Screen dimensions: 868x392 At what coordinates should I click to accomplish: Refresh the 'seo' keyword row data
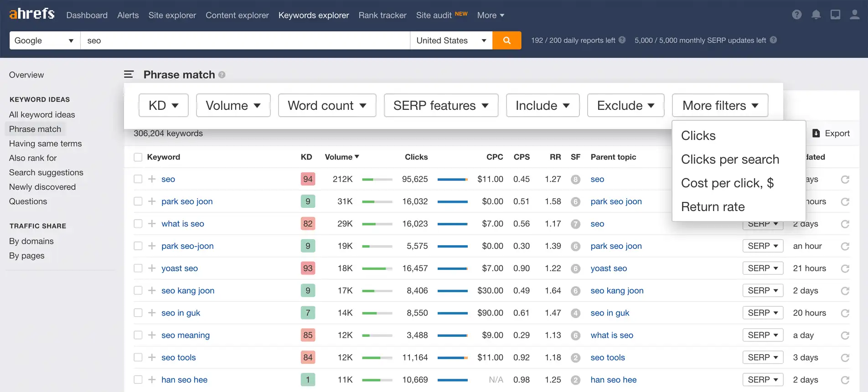pos(845,180)
